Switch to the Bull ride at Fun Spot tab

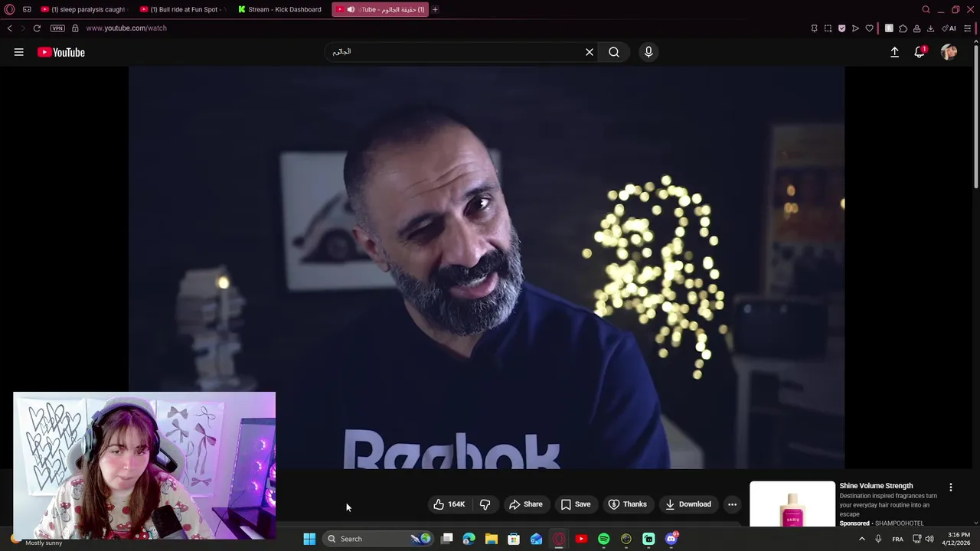[x=182, y=9]
